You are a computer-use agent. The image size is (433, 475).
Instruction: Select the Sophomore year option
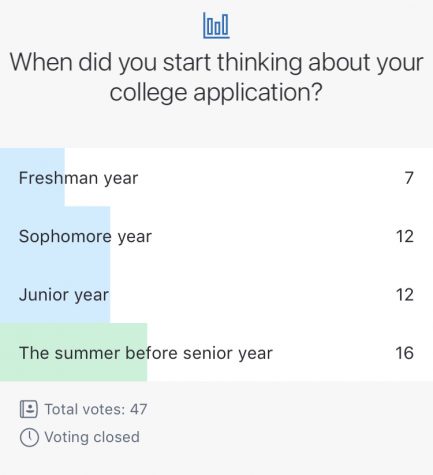click(216, 236)
